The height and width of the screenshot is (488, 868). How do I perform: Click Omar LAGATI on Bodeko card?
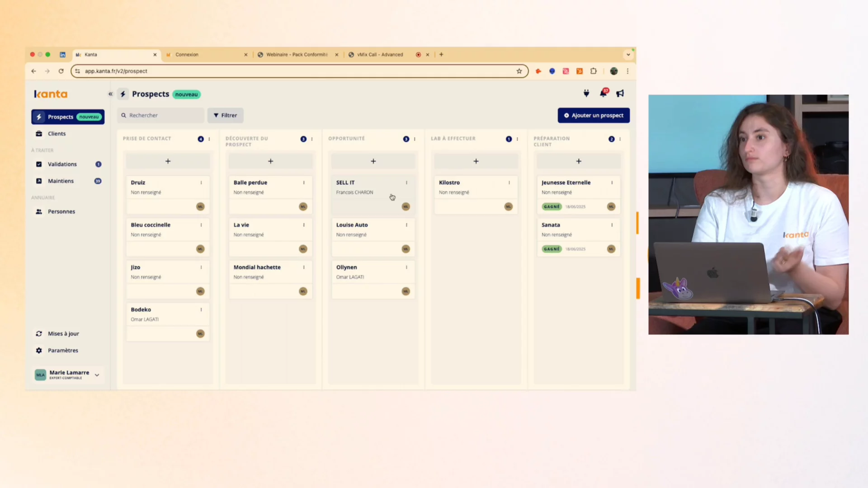[x=145, y=319]
